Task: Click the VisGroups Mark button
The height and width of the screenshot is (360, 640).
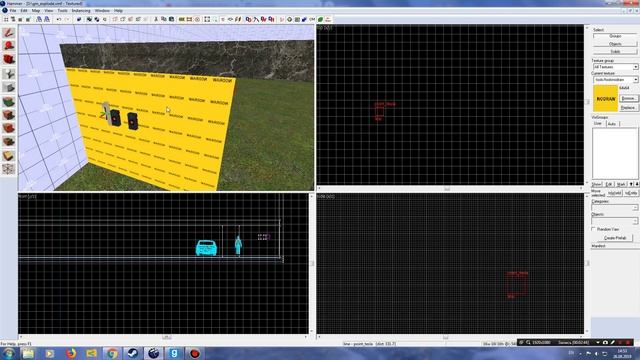Action: [621, 184]
